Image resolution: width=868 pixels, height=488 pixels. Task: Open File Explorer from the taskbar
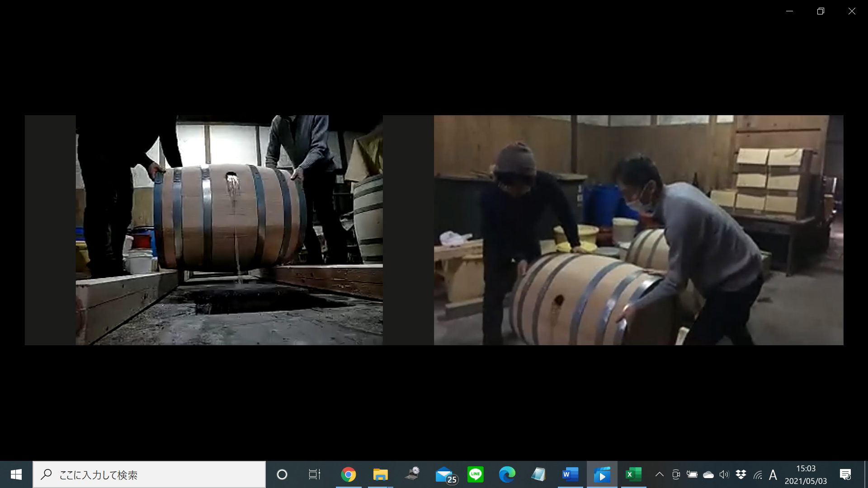click(380, 474)
